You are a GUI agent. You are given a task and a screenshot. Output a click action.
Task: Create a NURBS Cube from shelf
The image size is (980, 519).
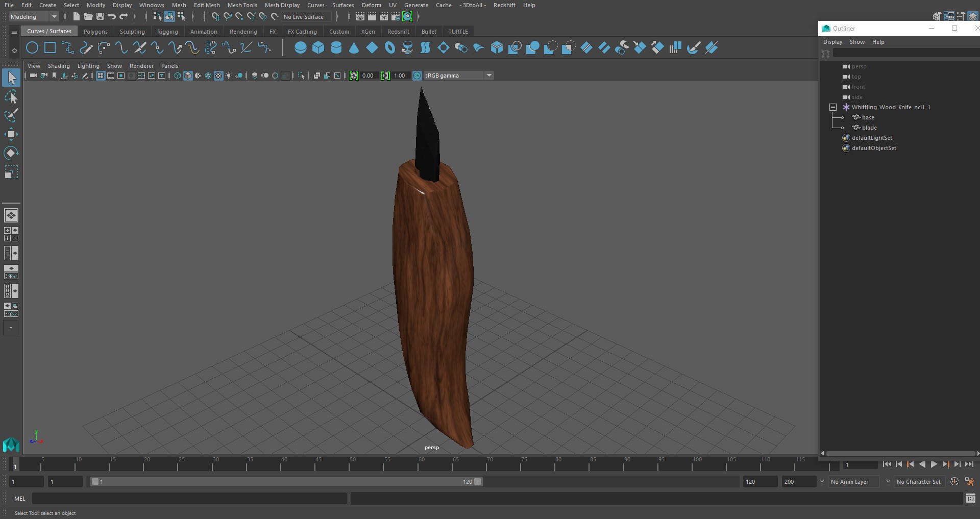(x=318, y=48)
